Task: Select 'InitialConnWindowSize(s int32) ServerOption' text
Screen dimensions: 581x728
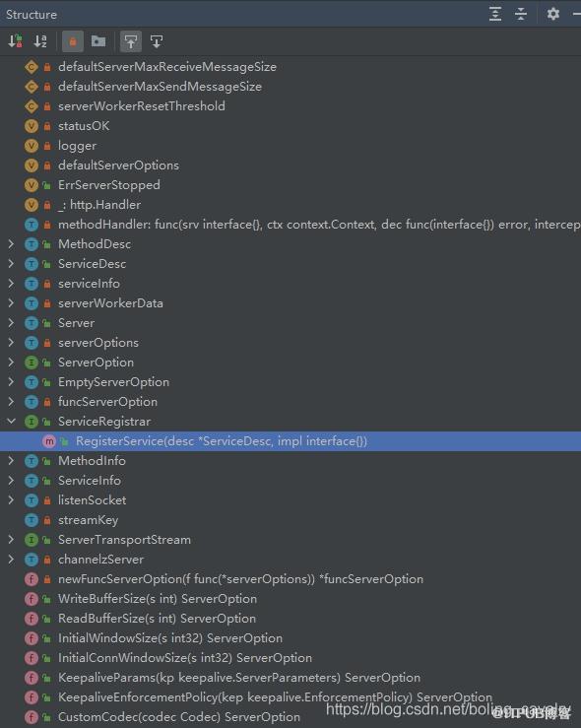Action: pos(185,658)
